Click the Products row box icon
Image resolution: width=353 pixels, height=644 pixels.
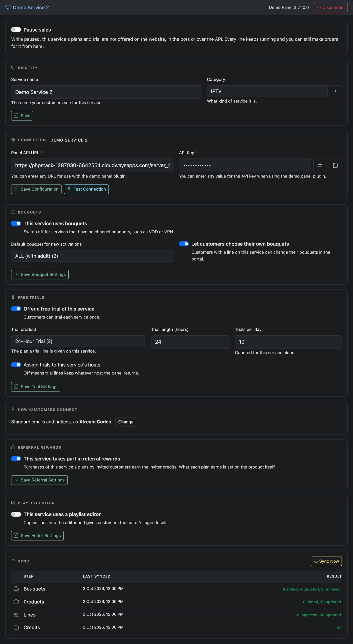tap(16, 602)
